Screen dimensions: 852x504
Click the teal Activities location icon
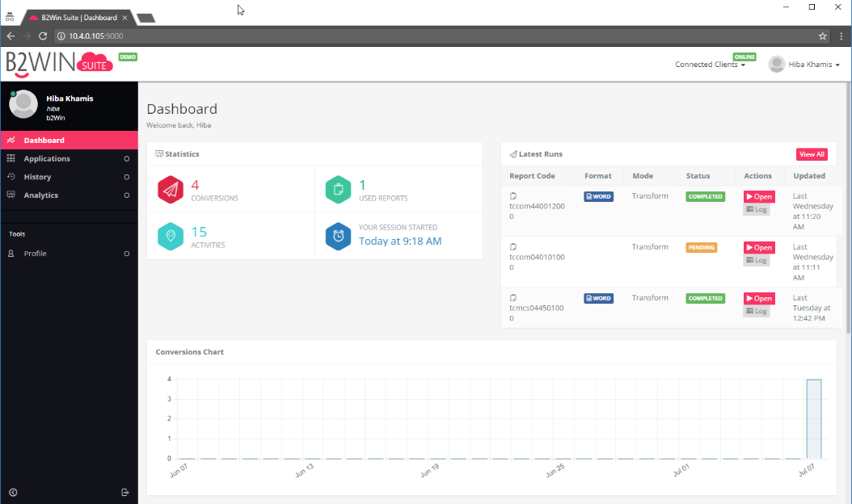171,236
